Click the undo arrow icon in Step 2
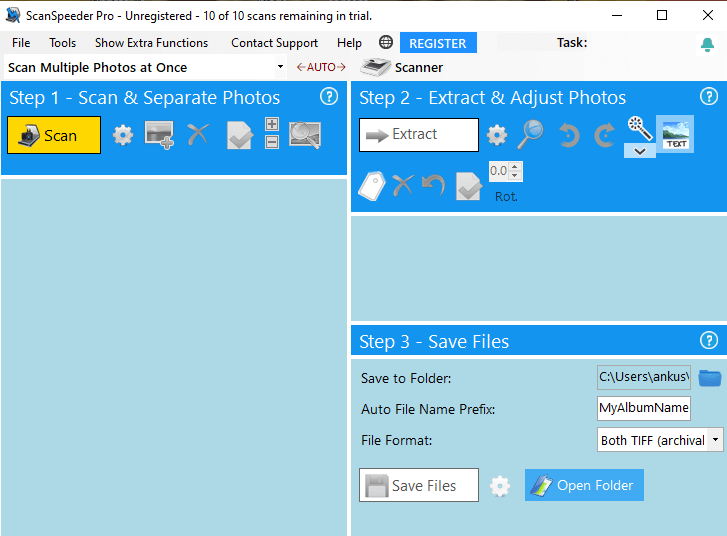727x536 pixels. tap(434, 185)
